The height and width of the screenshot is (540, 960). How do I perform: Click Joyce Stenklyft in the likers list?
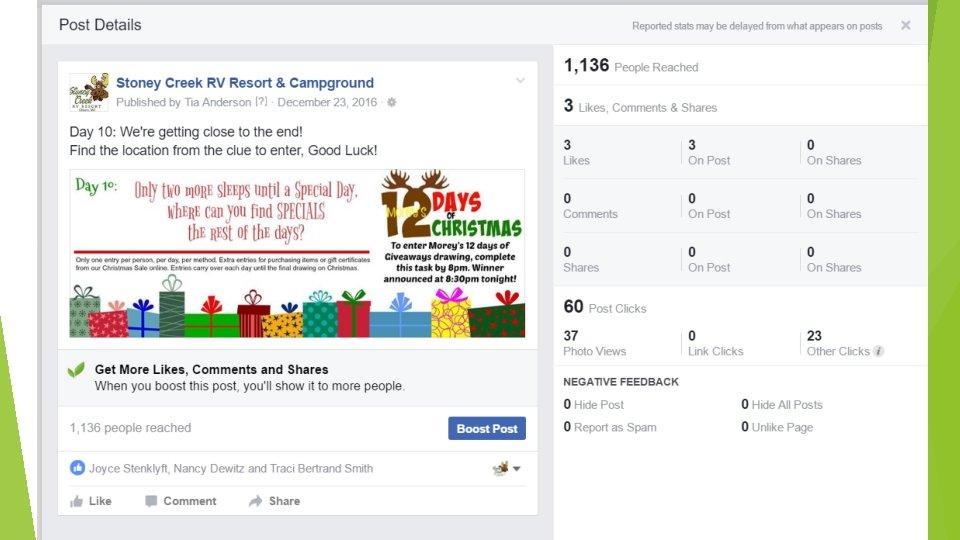(x=128, y=468)
